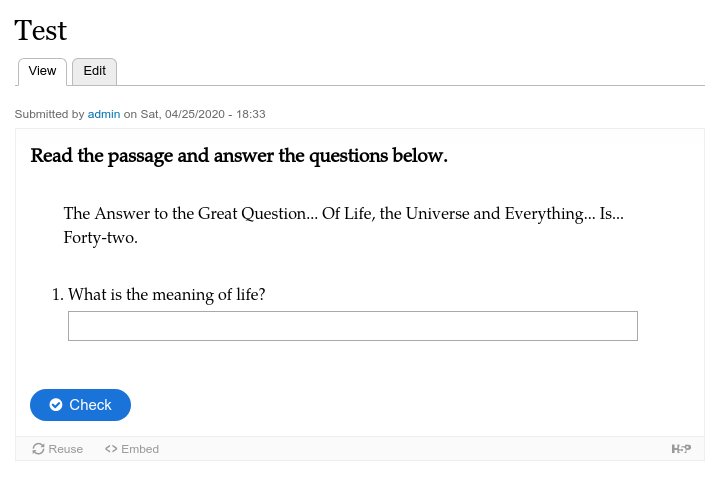Click the Reuse circular arrows icon

pos(38,449)
